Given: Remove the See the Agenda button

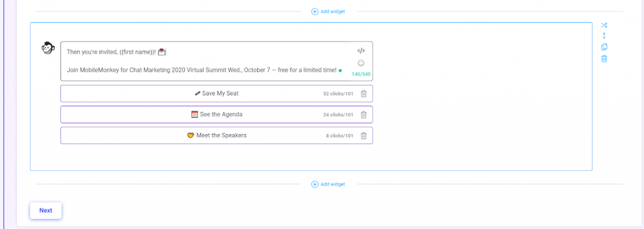Looking at the screenshot, I should point(364,114).
